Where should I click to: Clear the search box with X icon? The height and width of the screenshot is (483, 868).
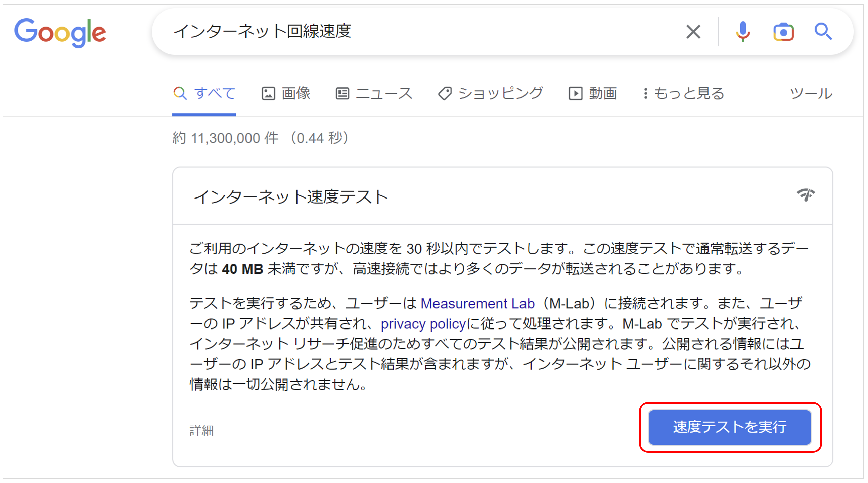coord(693,32)
